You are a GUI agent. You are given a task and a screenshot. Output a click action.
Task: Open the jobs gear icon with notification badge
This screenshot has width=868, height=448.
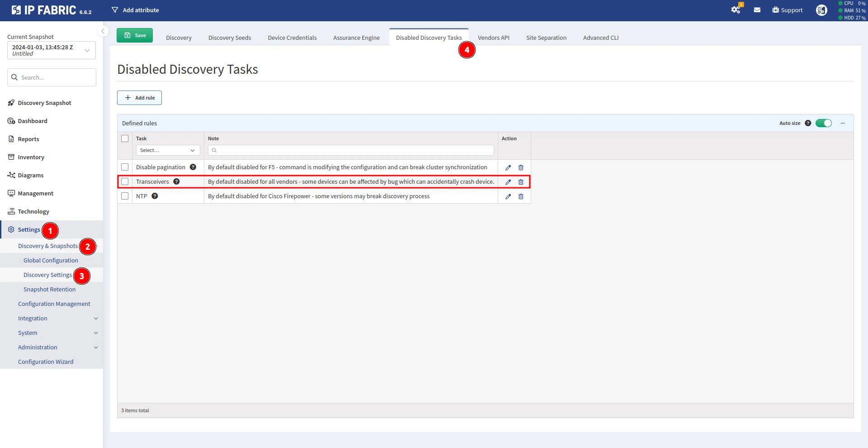(736, 10)
